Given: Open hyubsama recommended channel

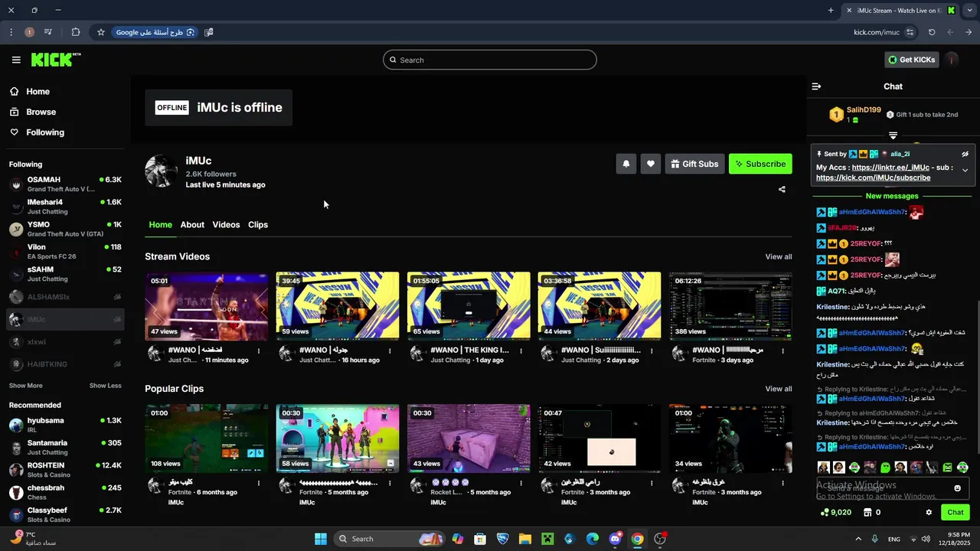Looking at the screenshot, I should (65, 425).
